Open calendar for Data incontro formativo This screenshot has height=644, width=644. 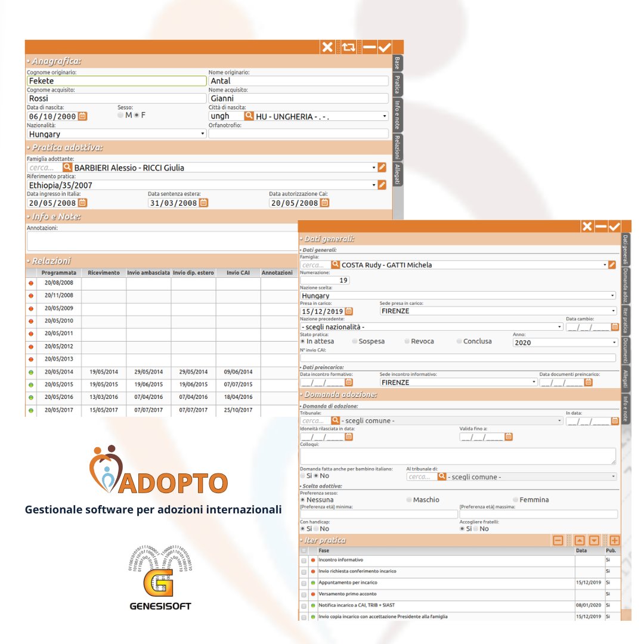pyautogui.click(x=349, y=382)
